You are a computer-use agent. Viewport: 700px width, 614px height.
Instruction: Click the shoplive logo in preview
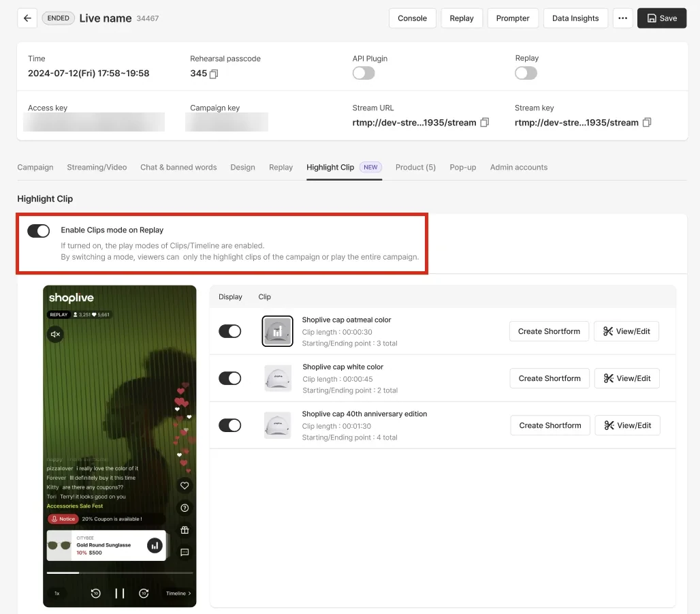[71, 298]
